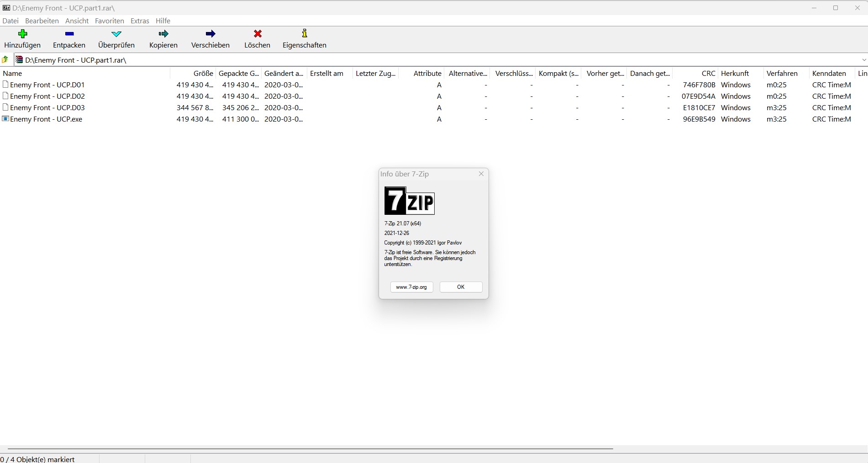The width and height of the screenshot is (868, 463).
Task: Select the Enemy Front - UCP.exe file name
Action: 46,119
